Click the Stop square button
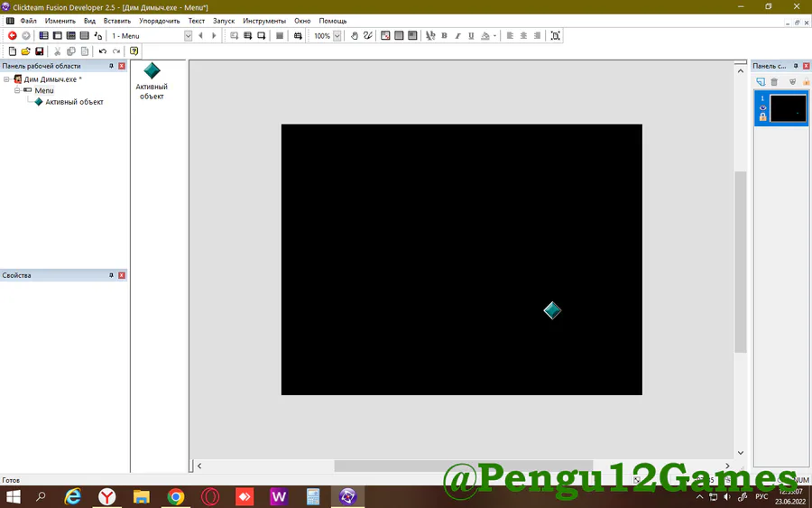The height and width of the screenshot is (508, 812). (x=280, y=36)
